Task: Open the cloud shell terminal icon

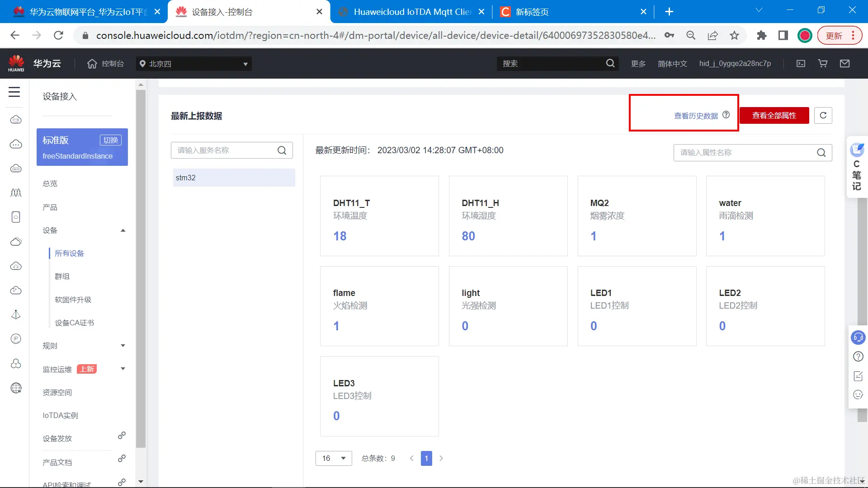Action: (801, 64)
